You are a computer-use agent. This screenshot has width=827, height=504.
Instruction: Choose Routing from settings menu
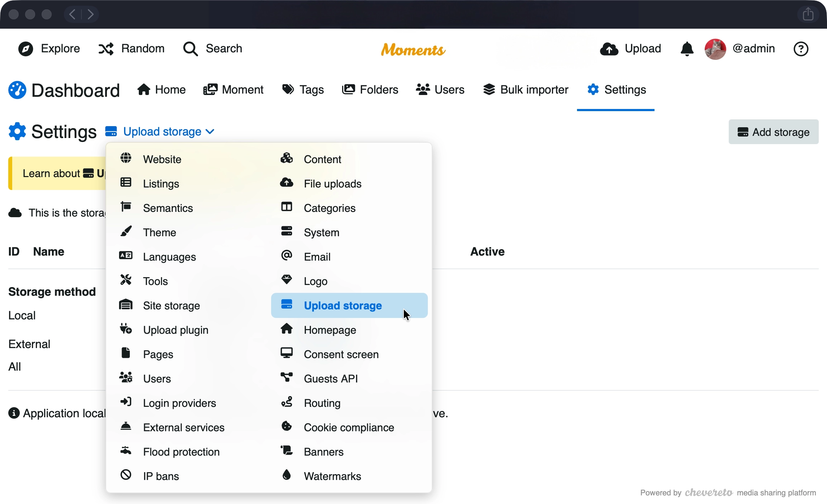[x=349, y=403]
